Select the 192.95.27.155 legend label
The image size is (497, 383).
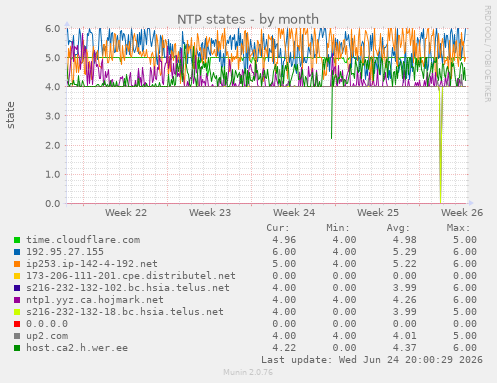click(65, 252)
